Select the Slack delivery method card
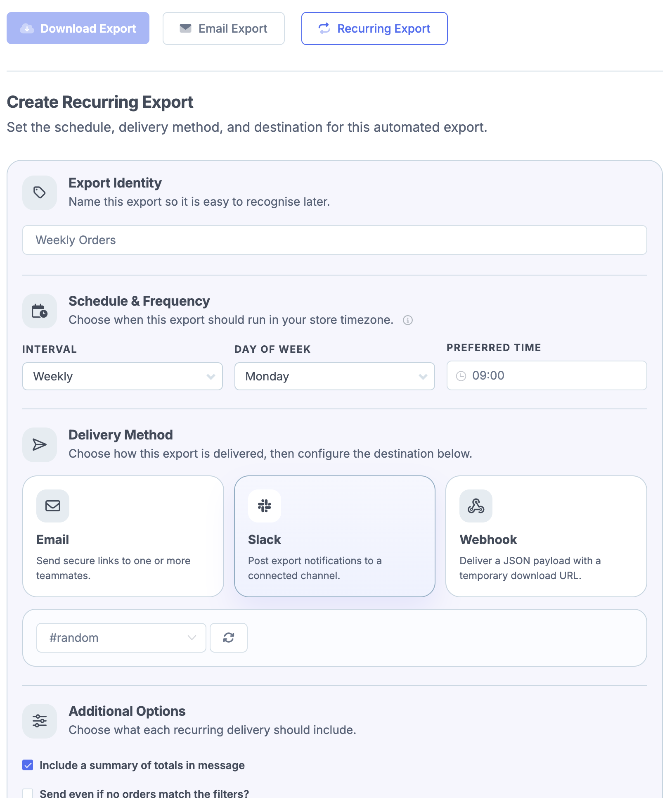This screenshot has width=672, height=798. tap(334, 536)
